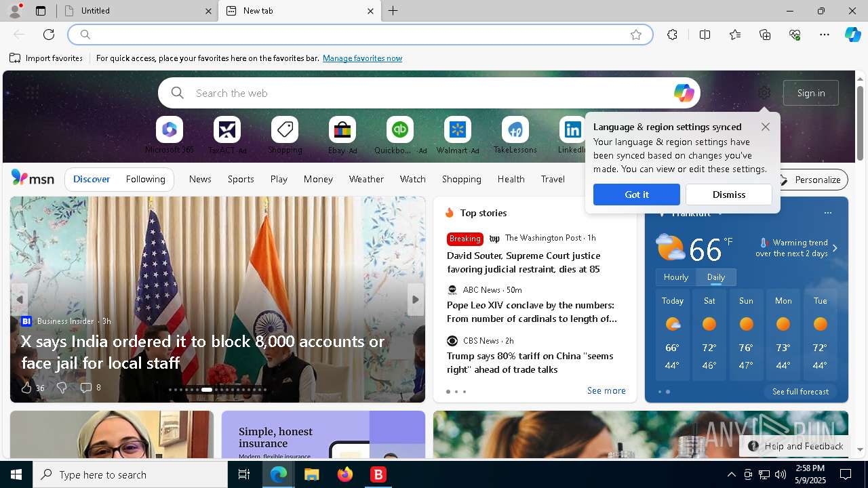The image size is (868, 488).
Task: Open the Health tab in MSN
Action: [x=511, y=180]
